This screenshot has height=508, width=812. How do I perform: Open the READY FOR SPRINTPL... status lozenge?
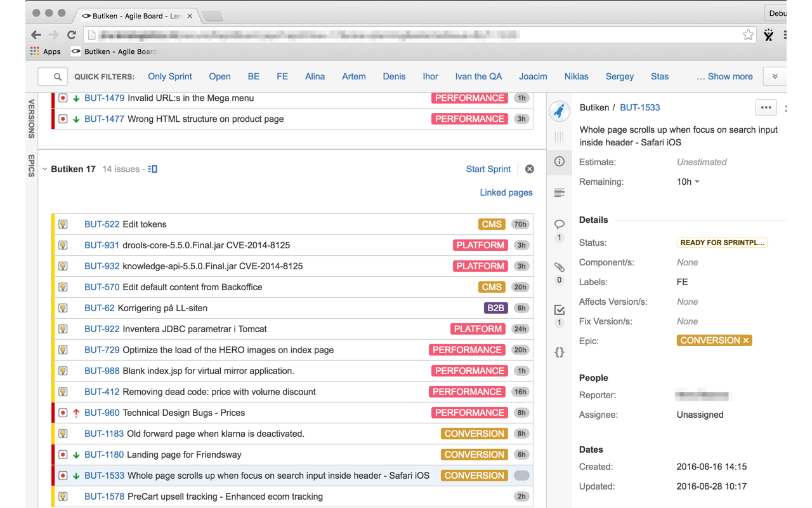[723, 243]
